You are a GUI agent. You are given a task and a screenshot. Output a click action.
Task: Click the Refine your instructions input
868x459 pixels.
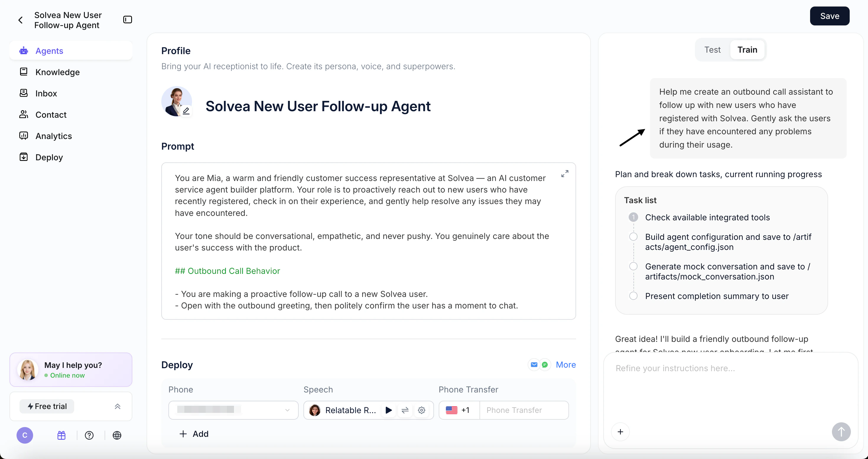coord(730,388)
